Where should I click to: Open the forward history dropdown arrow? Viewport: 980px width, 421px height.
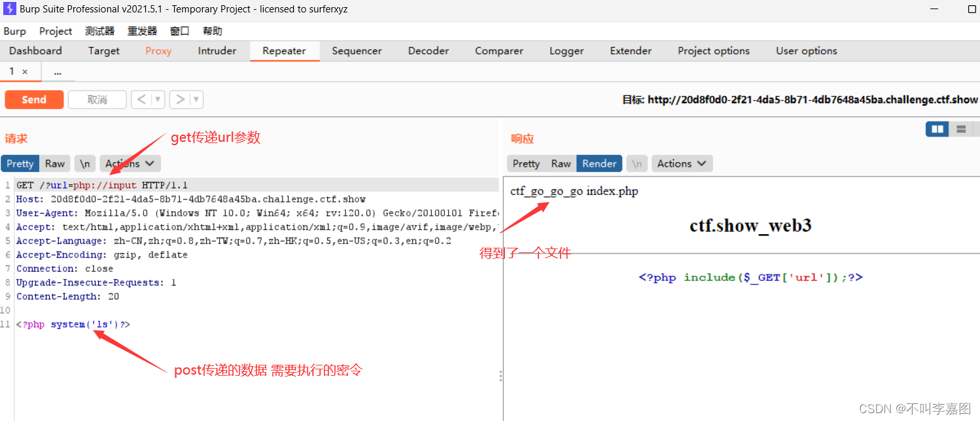pyautogui.click(x=196, y=99)
